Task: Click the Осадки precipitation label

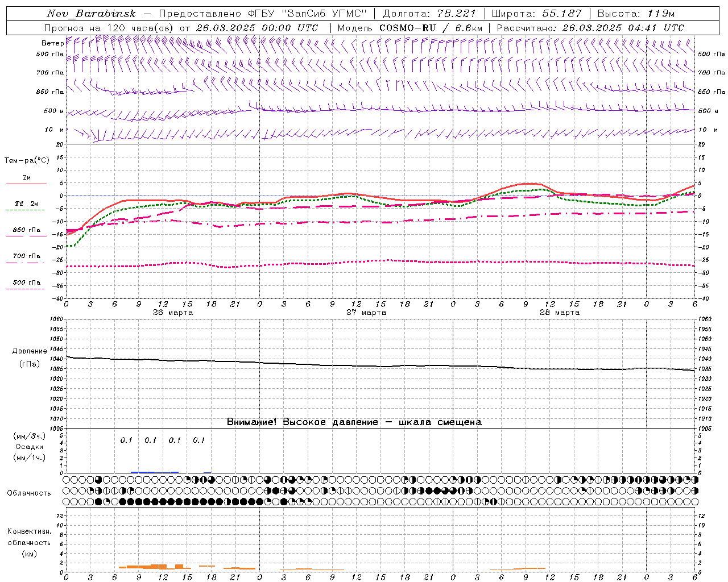Action: [x=30, y=447]
